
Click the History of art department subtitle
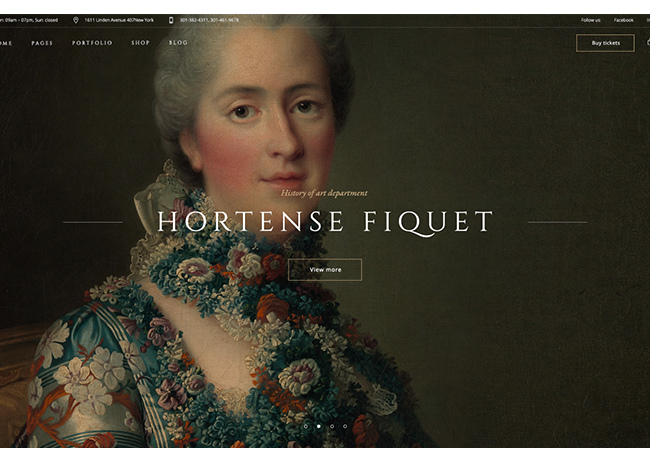(324, 193)
